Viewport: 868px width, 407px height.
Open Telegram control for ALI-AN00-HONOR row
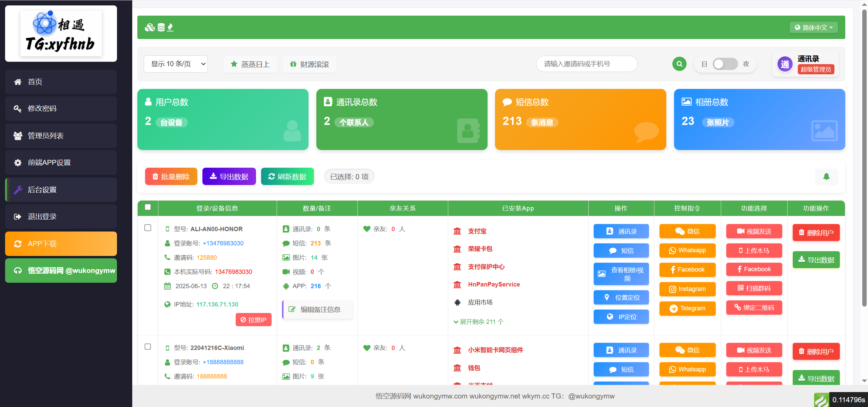click(687, 308)
